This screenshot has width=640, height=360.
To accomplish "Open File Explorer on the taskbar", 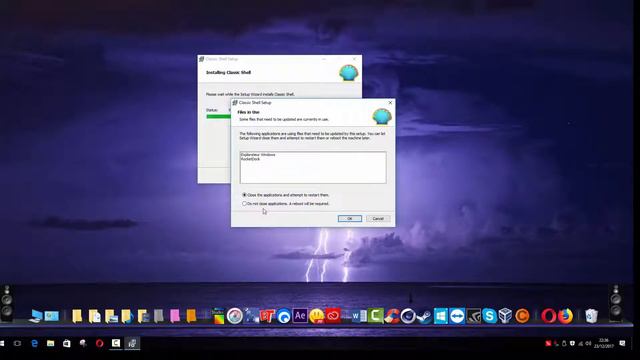I will [x=51, y=343].
